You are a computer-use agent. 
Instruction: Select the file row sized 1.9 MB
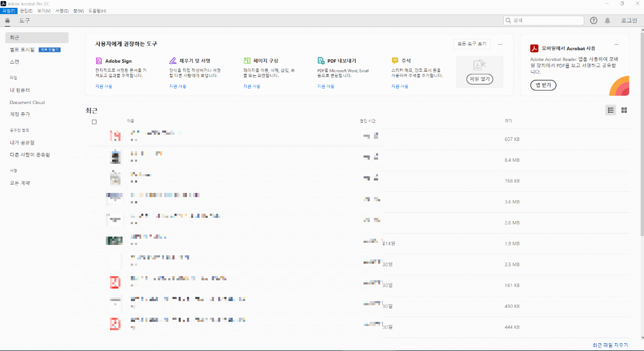pos(358,243)
